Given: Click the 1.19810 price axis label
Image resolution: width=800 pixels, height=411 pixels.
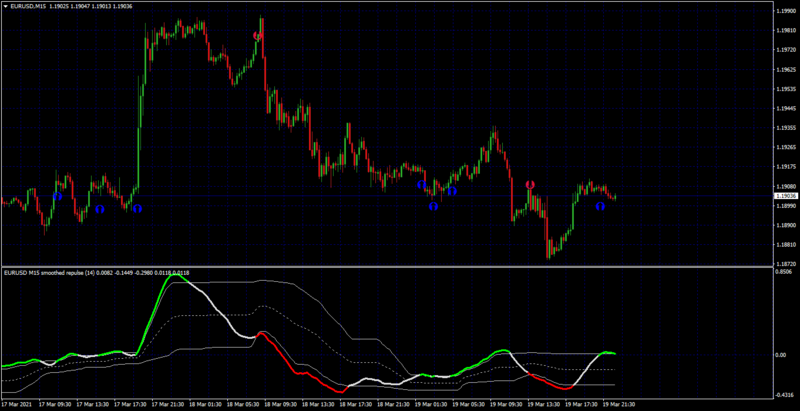Looking at the screenshot, I should tap(785, 30).
